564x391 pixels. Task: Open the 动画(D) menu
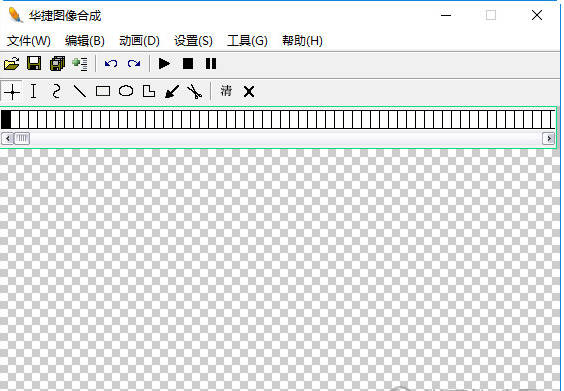click(x=139, y=41)
